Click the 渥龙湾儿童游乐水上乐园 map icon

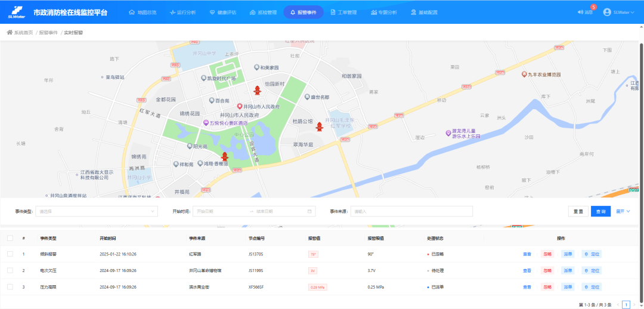[x=448, y=133]
